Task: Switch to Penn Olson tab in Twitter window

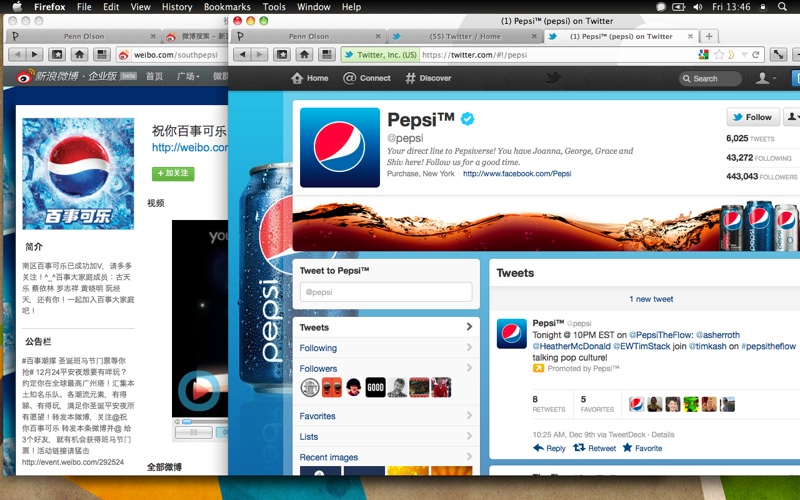Action: pos(308,36)
